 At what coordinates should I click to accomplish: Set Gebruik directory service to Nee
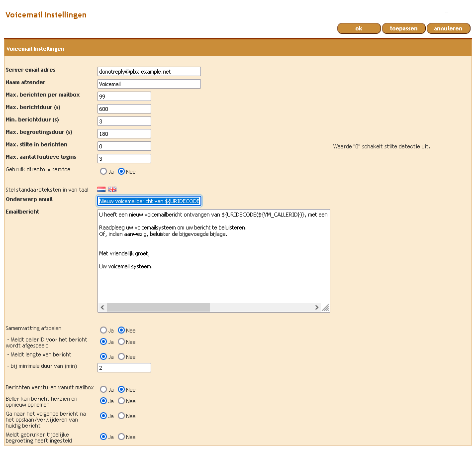(121, 171)
